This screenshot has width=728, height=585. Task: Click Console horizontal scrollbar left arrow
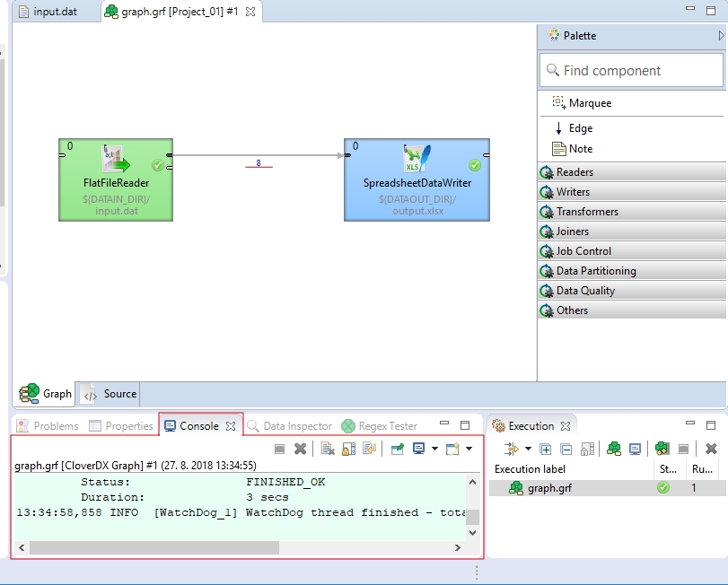click(22, 548)
